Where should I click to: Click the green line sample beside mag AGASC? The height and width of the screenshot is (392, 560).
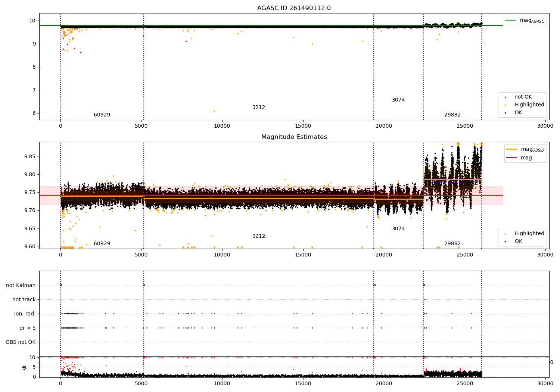510,21
